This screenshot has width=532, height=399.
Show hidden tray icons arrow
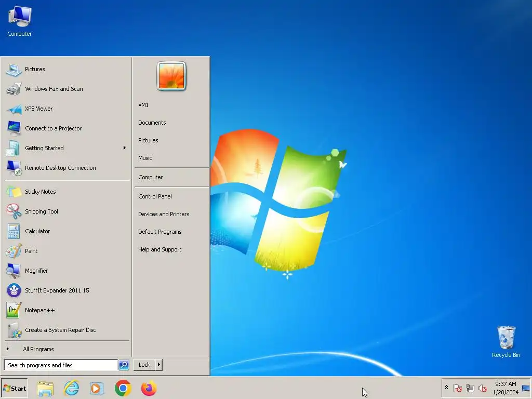(x=446, y=388)
